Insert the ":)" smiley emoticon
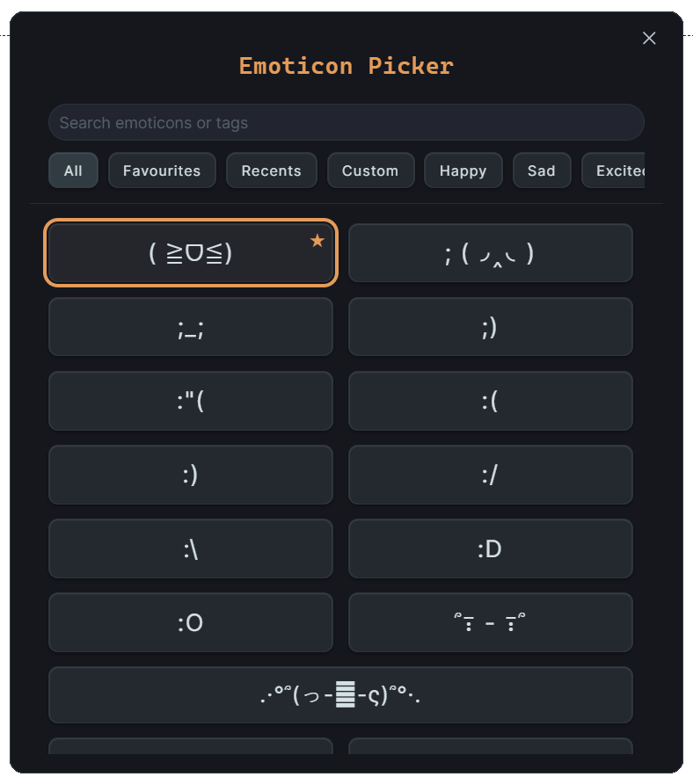The width and height of the screenshot is (693, 784). [191, 475]
